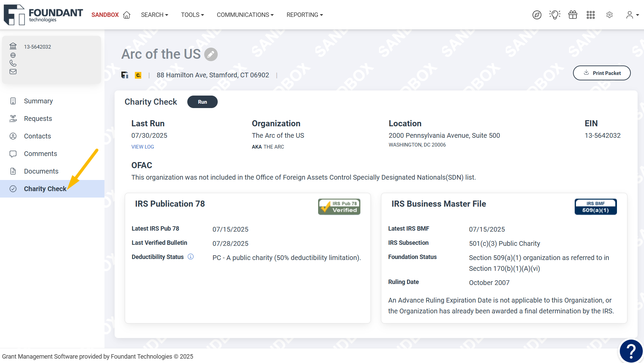Select the Charity Check sidebar tab
The height and width of the screenshot is (363, 644).
[x=52, y=189]
